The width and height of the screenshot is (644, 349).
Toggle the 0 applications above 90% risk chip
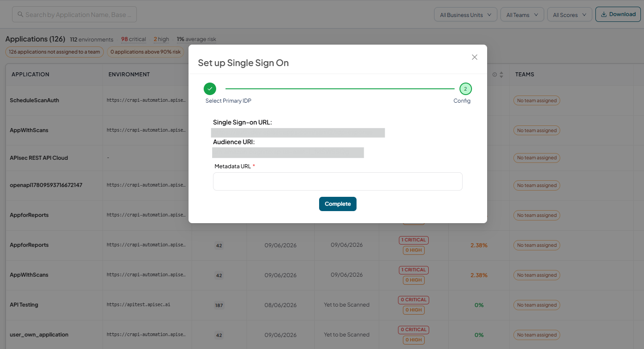click(146, 52)
